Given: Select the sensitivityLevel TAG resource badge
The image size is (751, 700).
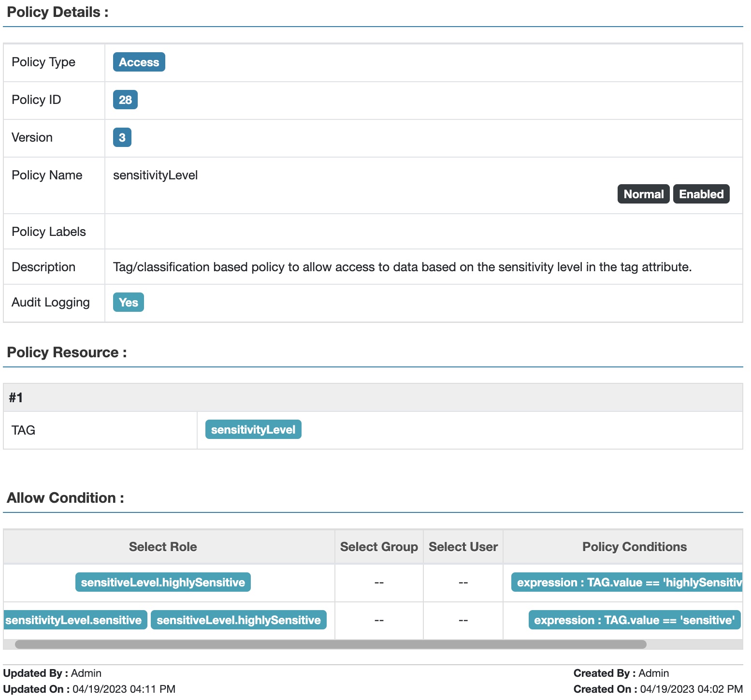Looking at the screenshot, I should [253, 430].
